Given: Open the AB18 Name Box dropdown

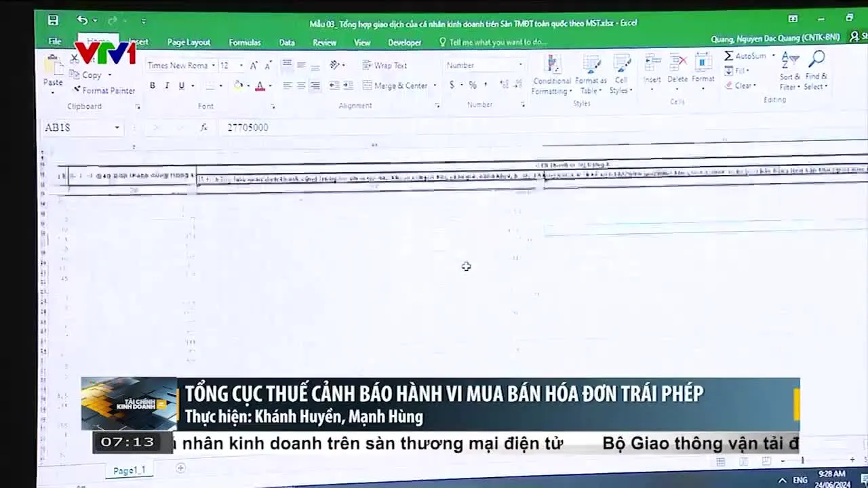Looking at the screenshot, I should 117,127.
